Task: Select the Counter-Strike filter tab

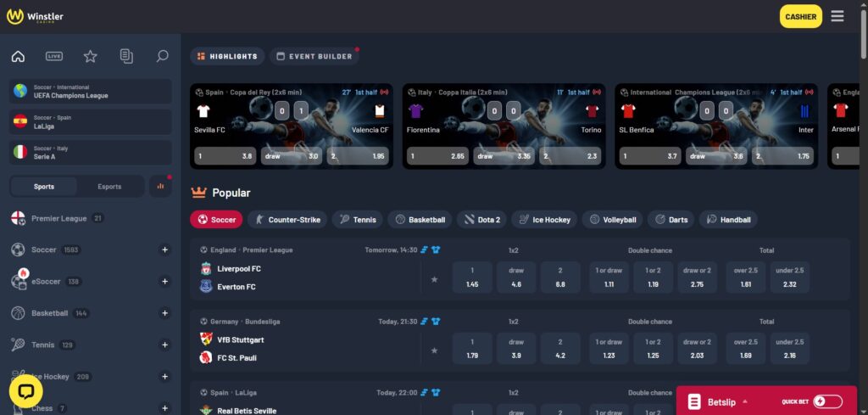Action: tap(287, 220)
